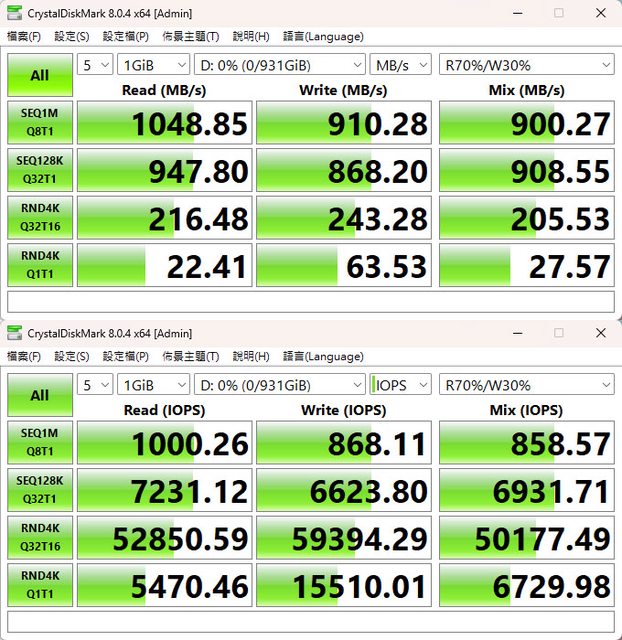Open the 佈景主題(T) menu in the IOPS window
Screen dimensions: 622x640
[191, 356]
